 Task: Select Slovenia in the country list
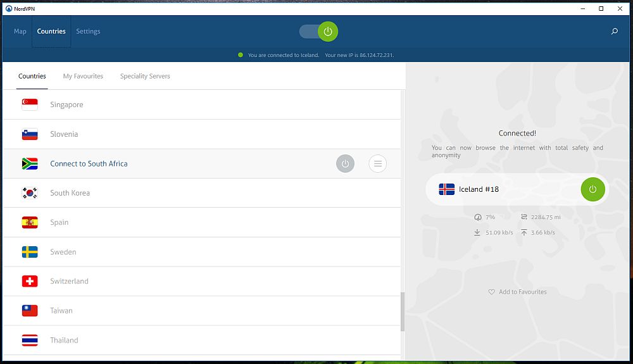pos(202,134)
